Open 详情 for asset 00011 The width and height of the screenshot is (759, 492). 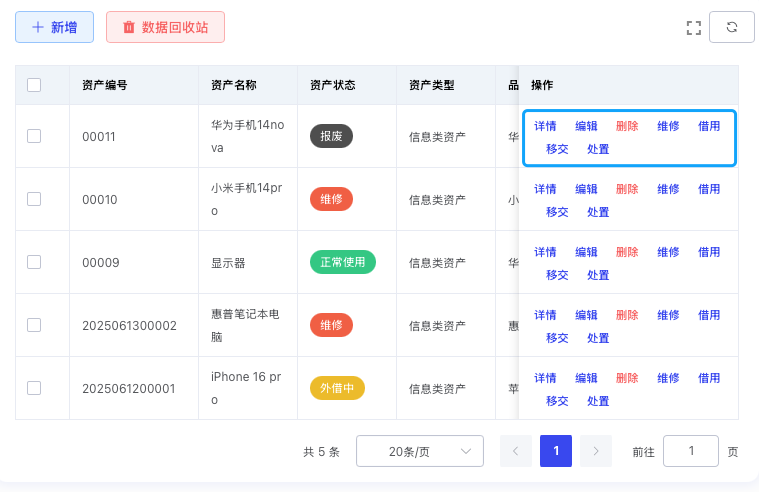tap(545, 126)
